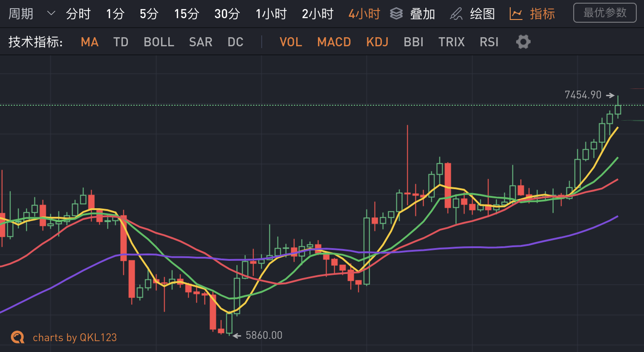The width and height of the screenshot is (644, 352).
Task: Open the 周期 period dropdown arrow
Action: click(51, 14)
